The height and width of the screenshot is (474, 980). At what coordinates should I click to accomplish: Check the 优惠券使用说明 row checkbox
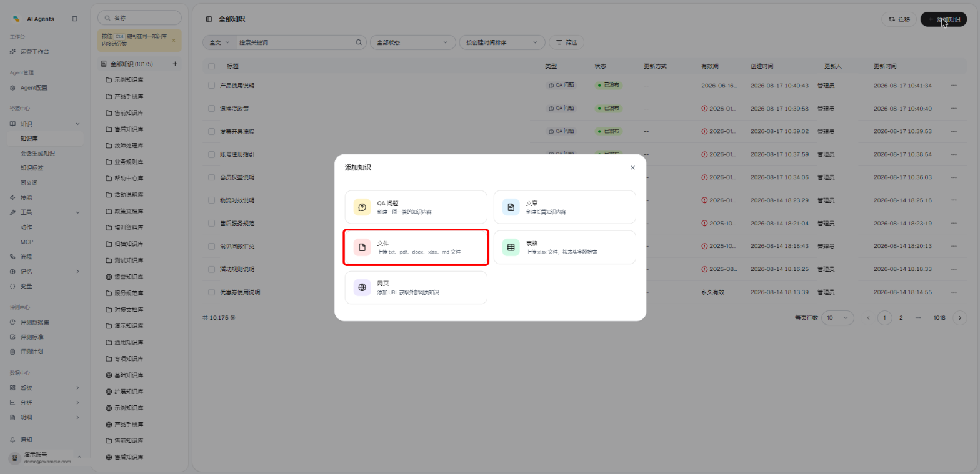[x=211, y=292]
